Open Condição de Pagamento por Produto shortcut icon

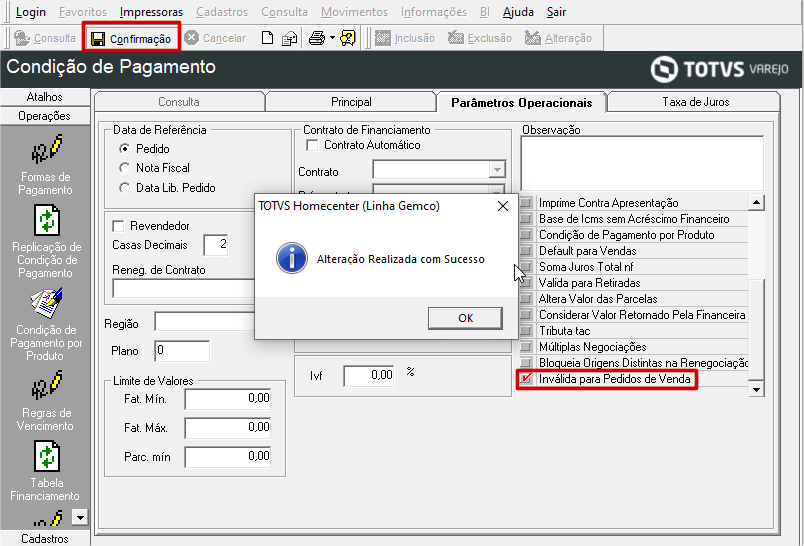point(46,302)
